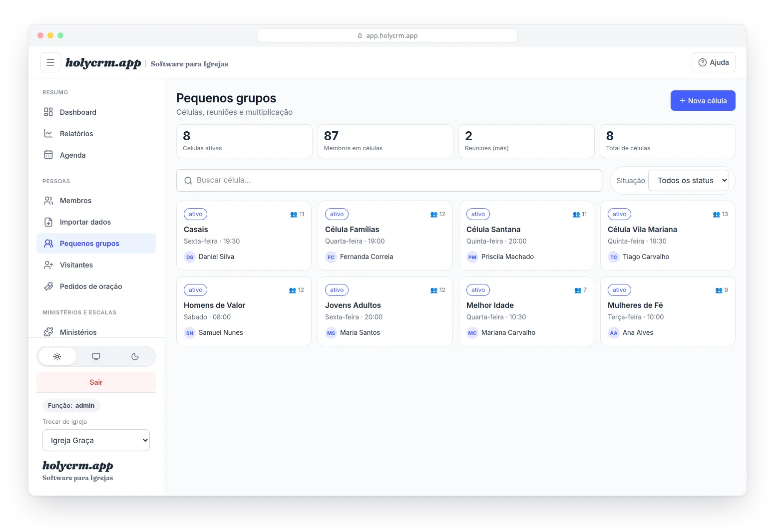
Task: Click the Pedidos de oração icon
Action: (x=48, y=286)
